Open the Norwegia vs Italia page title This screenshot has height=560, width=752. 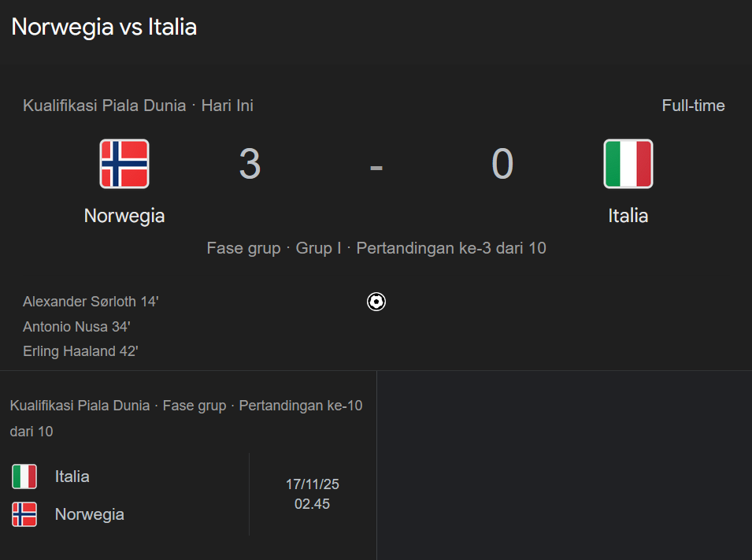[x=104, y=27]
